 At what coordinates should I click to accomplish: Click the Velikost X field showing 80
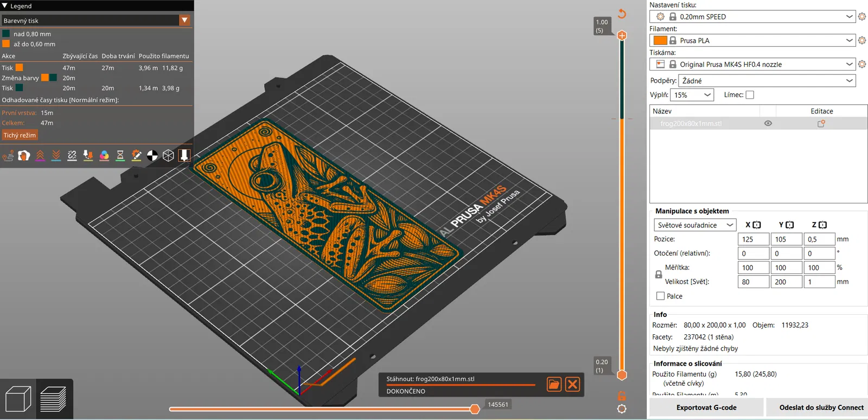point(753,282)
